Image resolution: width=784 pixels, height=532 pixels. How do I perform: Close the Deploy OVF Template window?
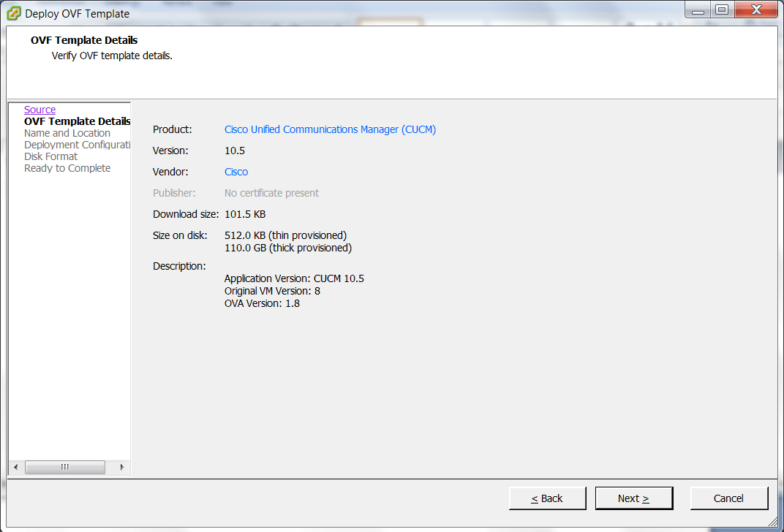[756, 10]
